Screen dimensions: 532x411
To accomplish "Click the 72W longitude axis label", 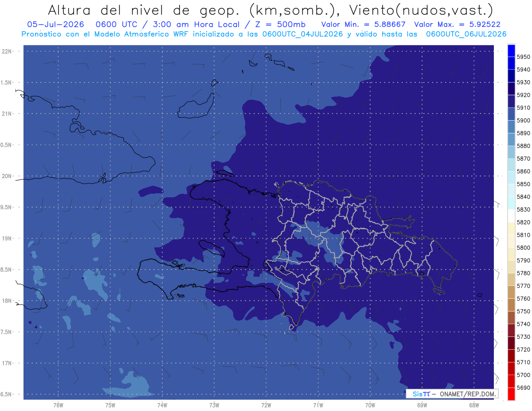I will [x=266, y=405].
